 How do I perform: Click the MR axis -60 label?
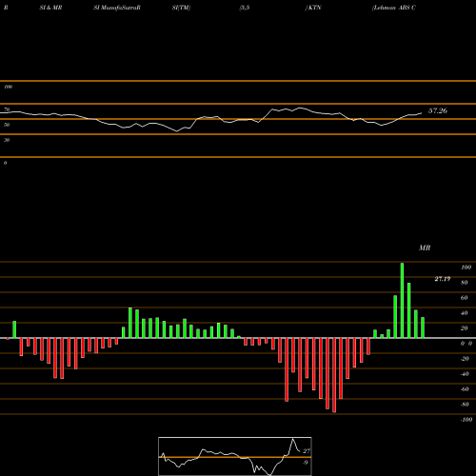click(465, 389)
